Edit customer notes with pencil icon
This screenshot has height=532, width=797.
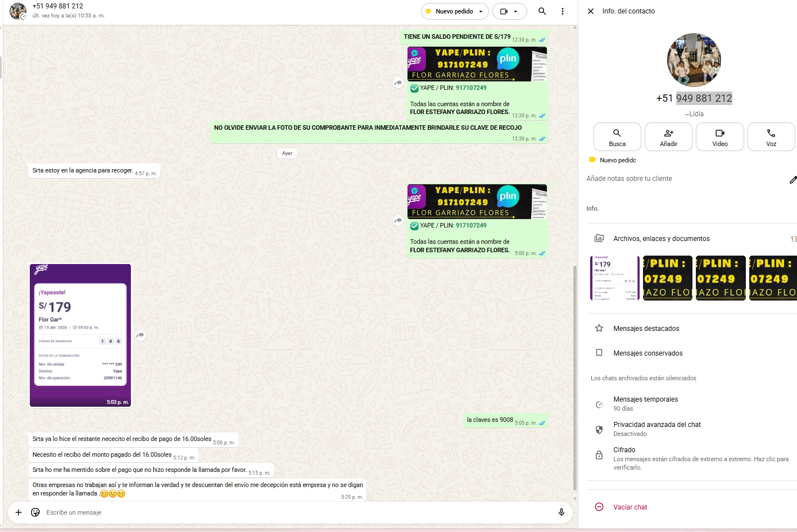click(793, 180)
